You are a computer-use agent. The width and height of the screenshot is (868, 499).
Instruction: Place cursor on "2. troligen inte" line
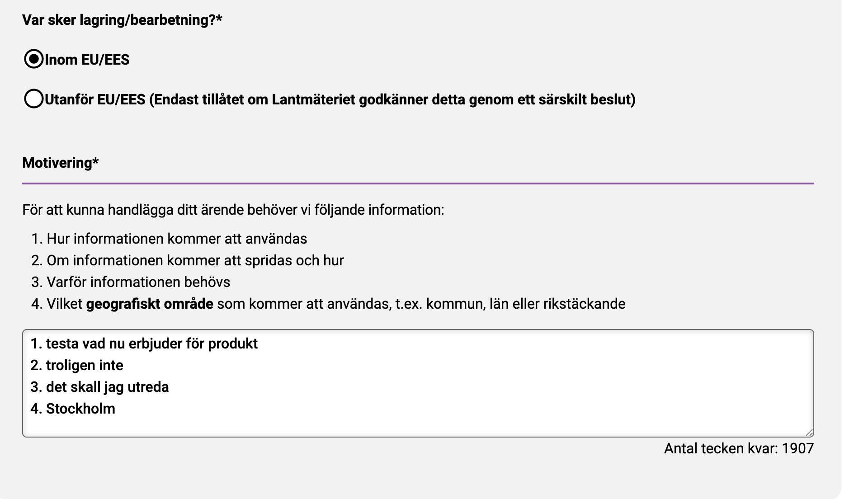point(77,366)
